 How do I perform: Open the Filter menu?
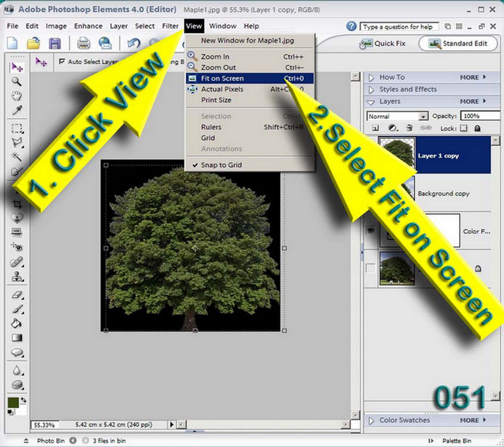170,26
